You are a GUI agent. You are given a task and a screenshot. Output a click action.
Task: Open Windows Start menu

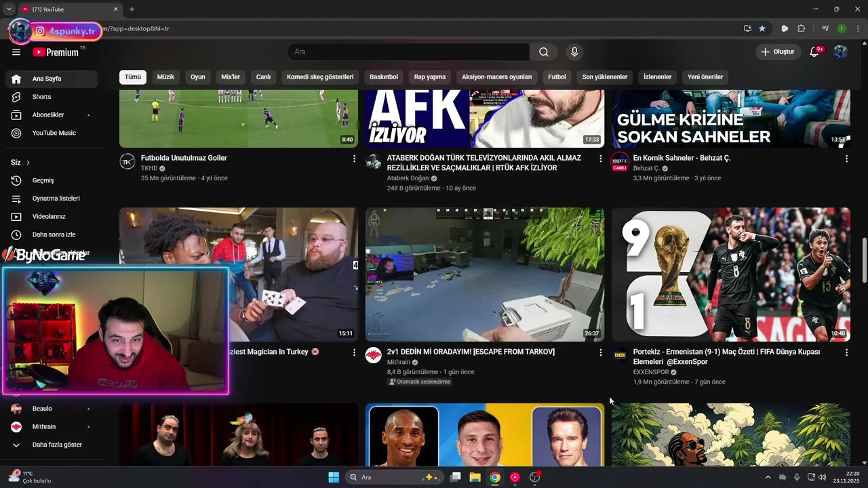coord(334,477)
